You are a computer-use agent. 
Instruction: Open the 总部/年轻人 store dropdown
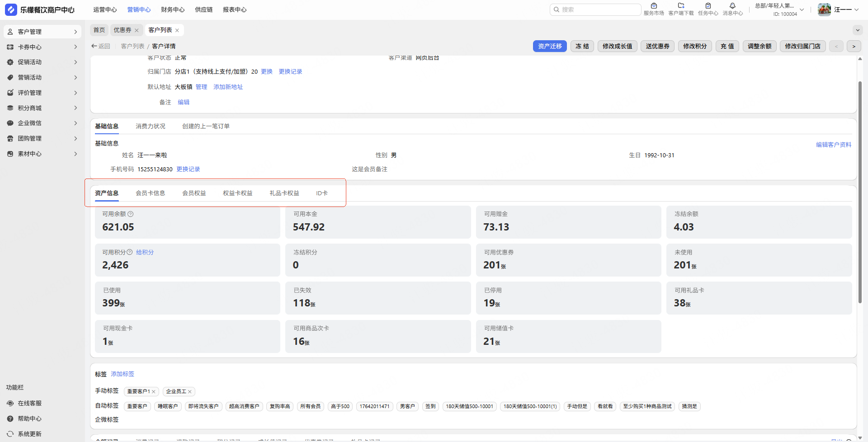[802, 9]
